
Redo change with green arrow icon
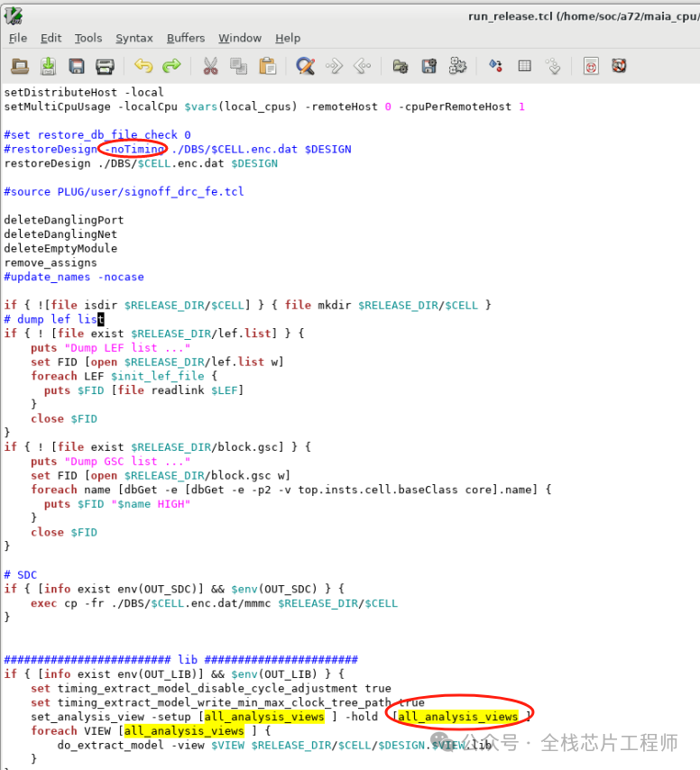click(171, 66)
